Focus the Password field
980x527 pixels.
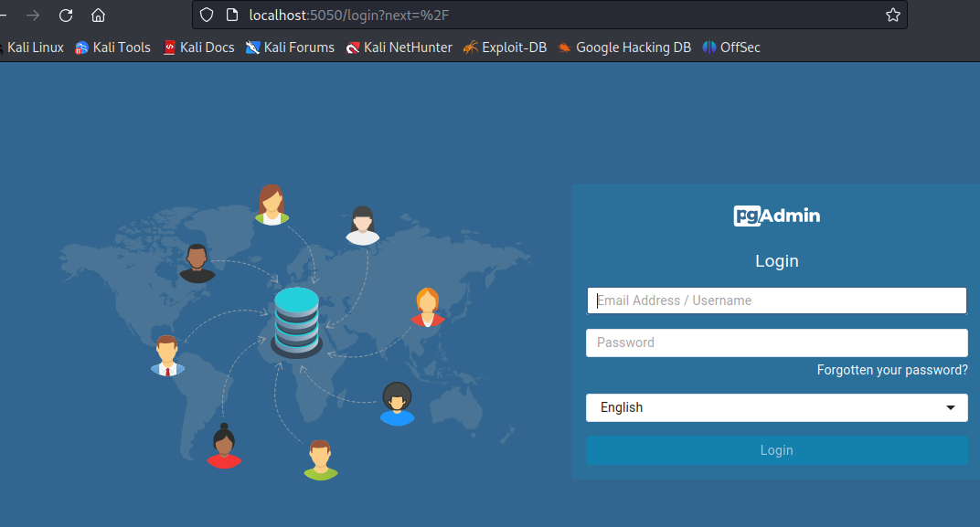[x=776, y=343]
